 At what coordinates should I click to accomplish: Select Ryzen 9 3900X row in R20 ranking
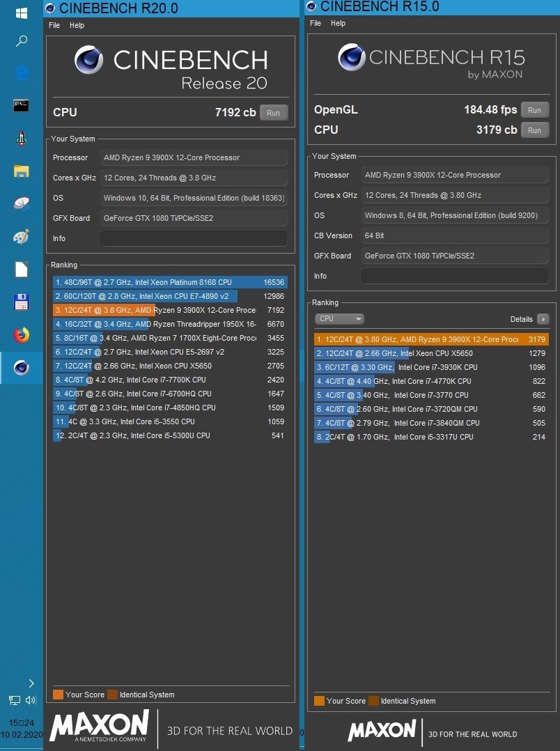coord(170,310)
